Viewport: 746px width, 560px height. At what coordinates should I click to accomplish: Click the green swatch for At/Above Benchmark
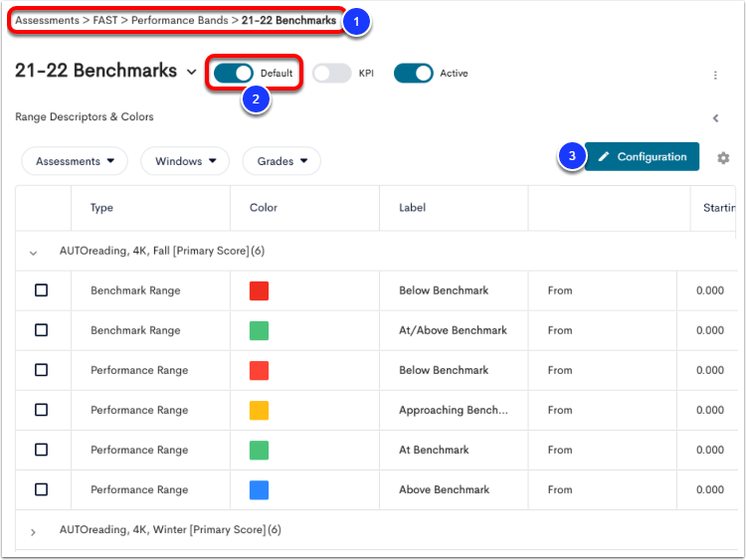[259, 330]
